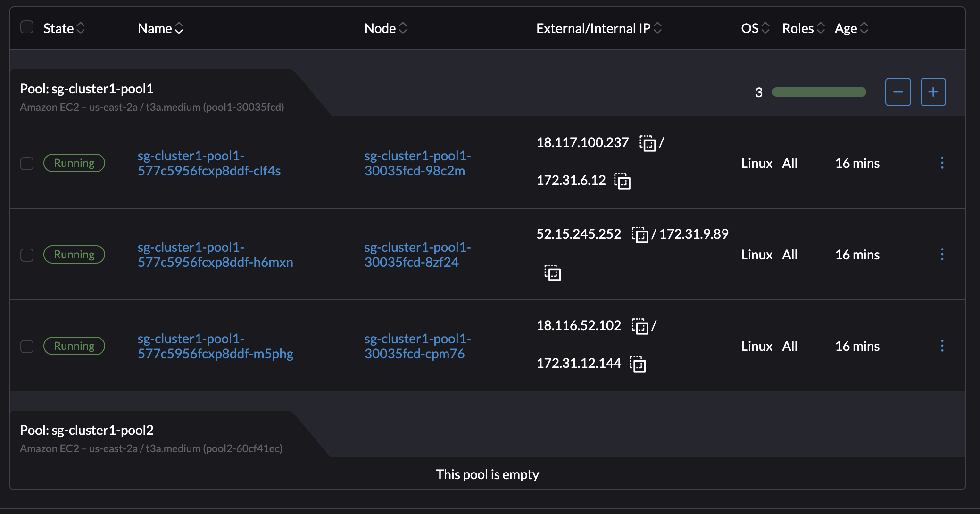Screen dimensions: 980x514
Task: Select the checkbox for node ending clf4s
Action: pyautogui.click(x=27, y=163)
